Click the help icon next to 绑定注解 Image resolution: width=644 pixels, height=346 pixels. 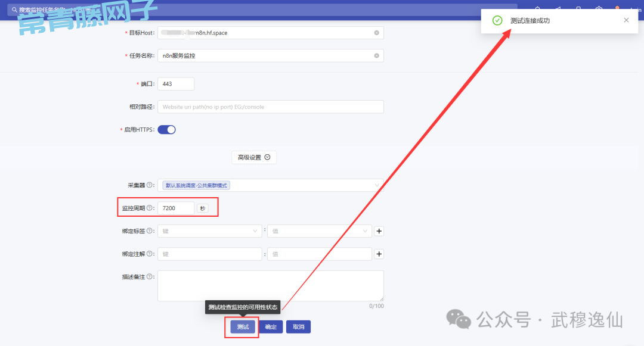[x=150, y=254]
